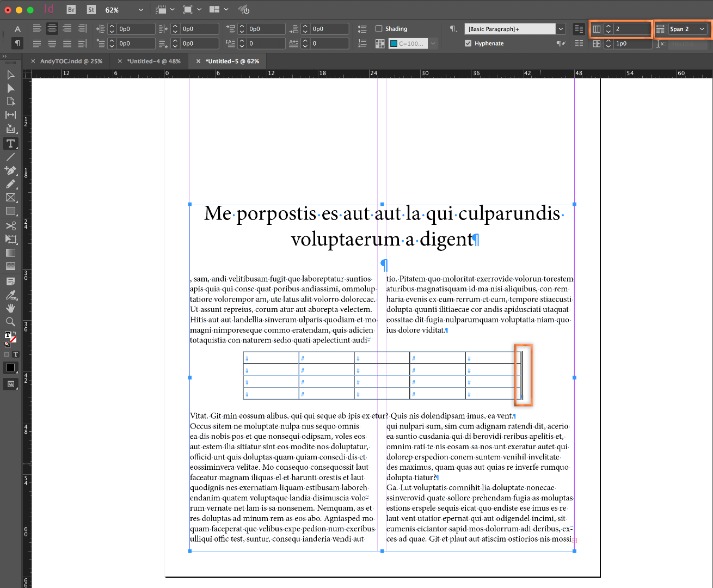The height and width of the screenshot is (588, 713).
Task: Switch to the Untitled-4 document tab
Action: 153,62
